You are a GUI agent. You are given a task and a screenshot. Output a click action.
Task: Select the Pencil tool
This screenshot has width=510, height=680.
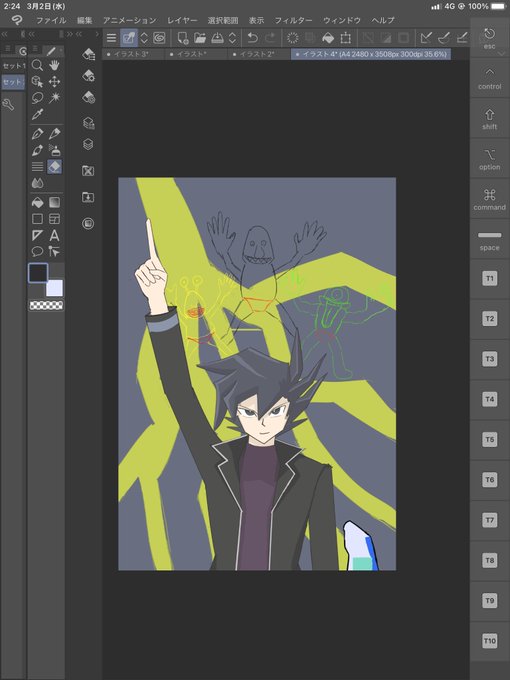click(54, 134)
